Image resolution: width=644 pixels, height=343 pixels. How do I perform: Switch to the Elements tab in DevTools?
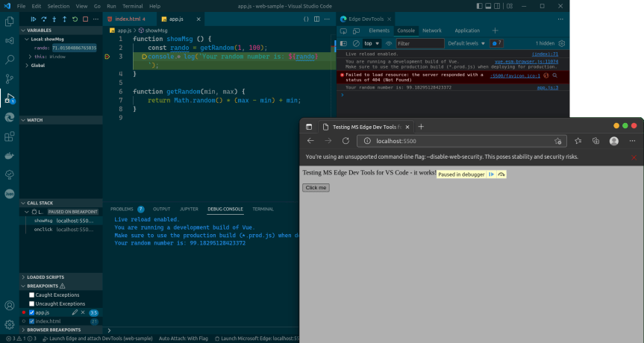[x=378, y=31]
